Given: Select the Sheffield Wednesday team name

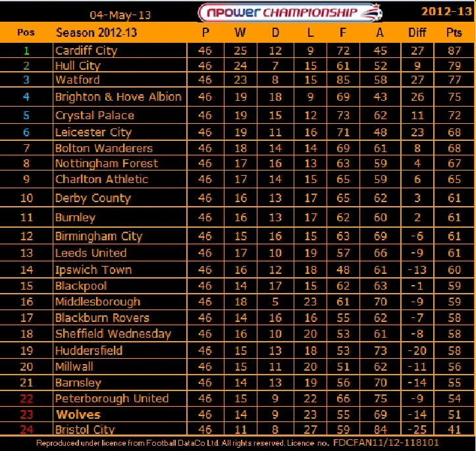Looking at the screenshot, I should click(x=113, y=334).
